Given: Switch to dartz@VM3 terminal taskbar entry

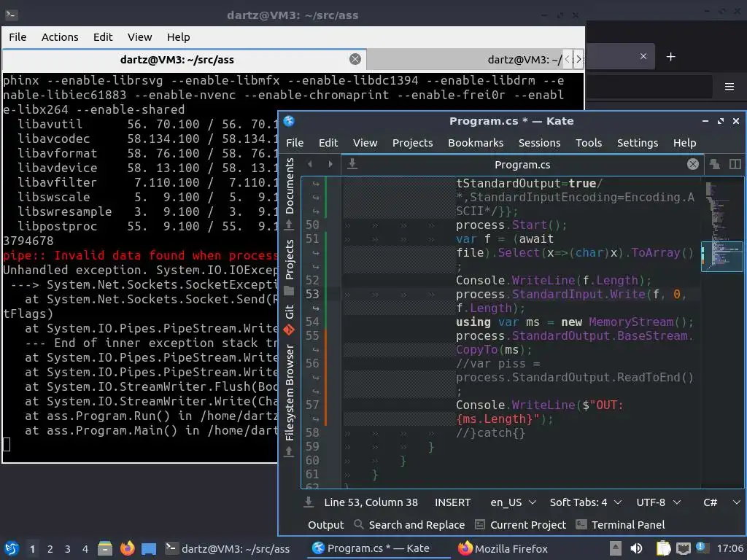Looking at the screenshot, I should click(x=228, y=548).
